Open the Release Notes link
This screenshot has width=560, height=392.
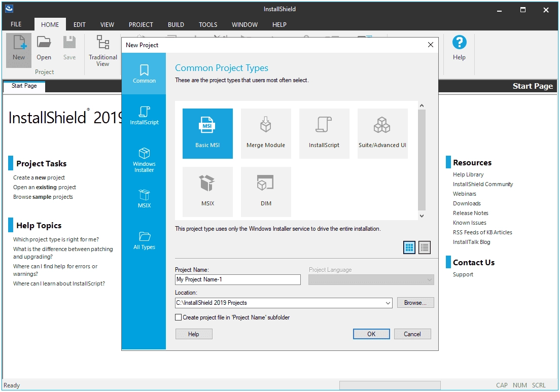click(x=470, y=213)
